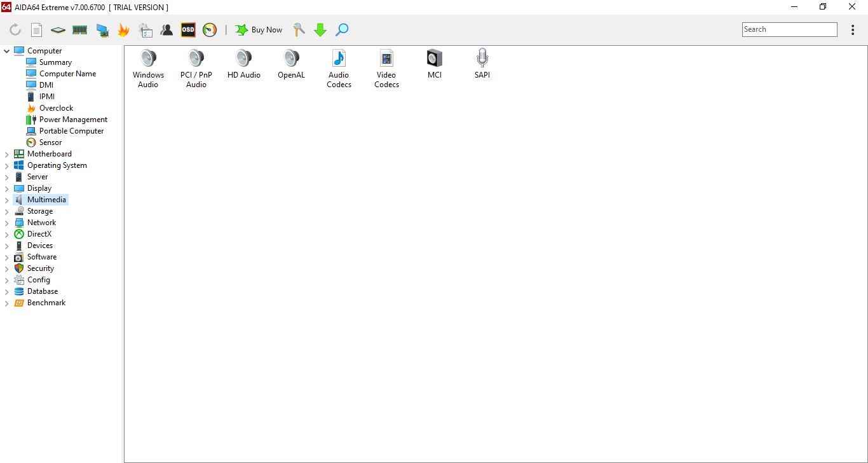Select DMI in the tree

pos(46,85)
